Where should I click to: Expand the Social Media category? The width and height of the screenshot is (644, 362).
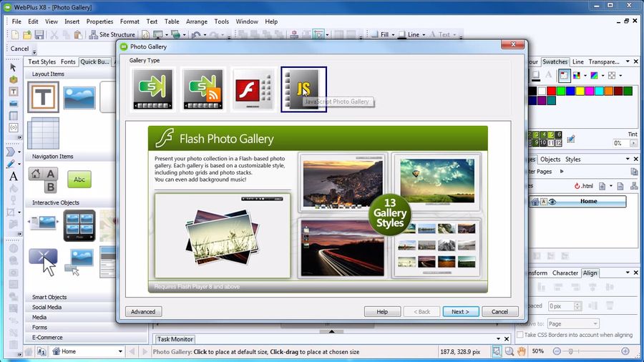[x=47, y=307]
